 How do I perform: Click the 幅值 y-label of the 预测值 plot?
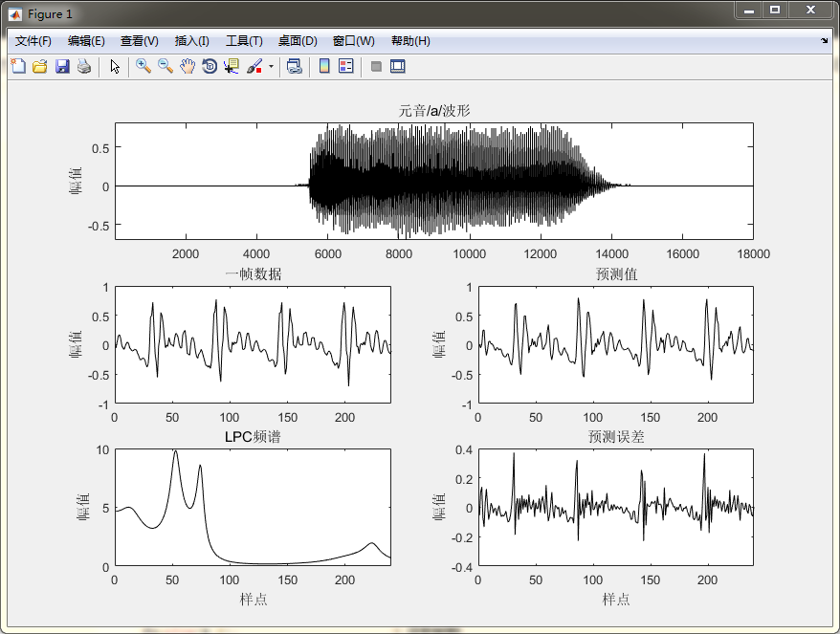[439, 343]
